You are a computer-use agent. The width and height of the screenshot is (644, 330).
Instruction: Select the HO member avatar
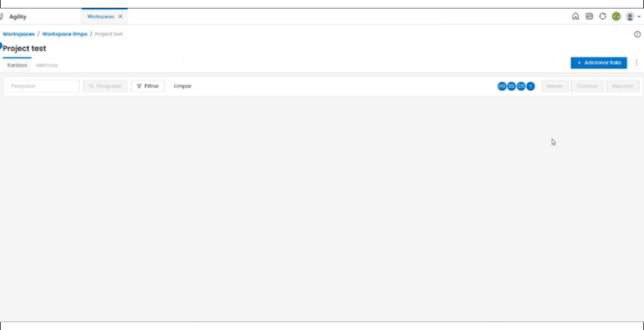click(502, 86)
